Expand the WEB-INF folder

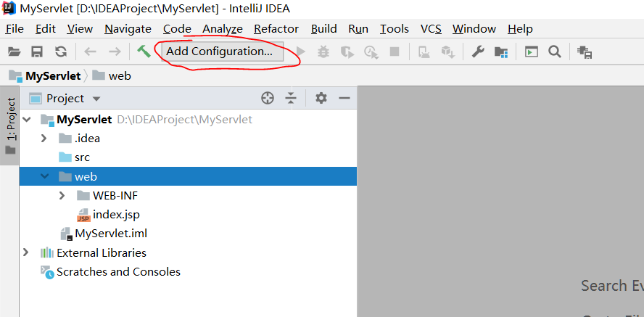pos(62,195)
